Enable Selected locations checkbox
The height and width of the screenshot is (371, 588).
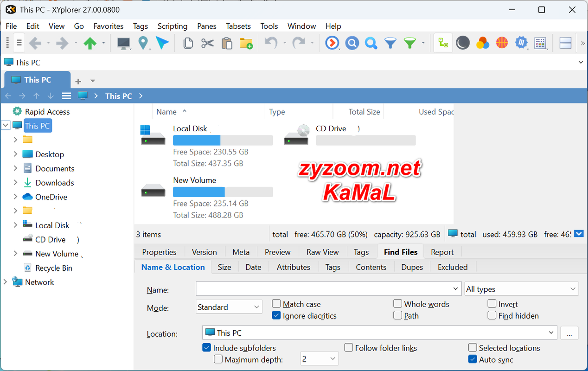tap(473, 347)
